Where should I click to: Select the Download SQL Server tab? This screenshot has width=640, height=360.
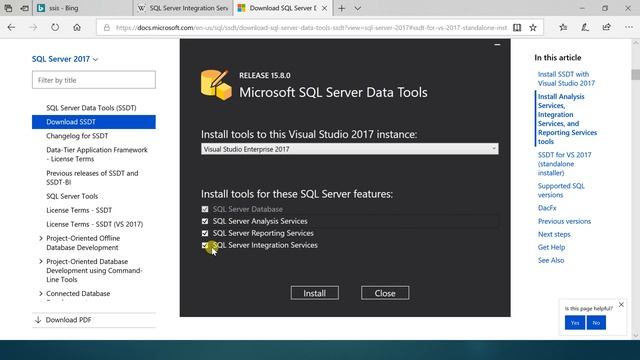click(x=282, y=8)
